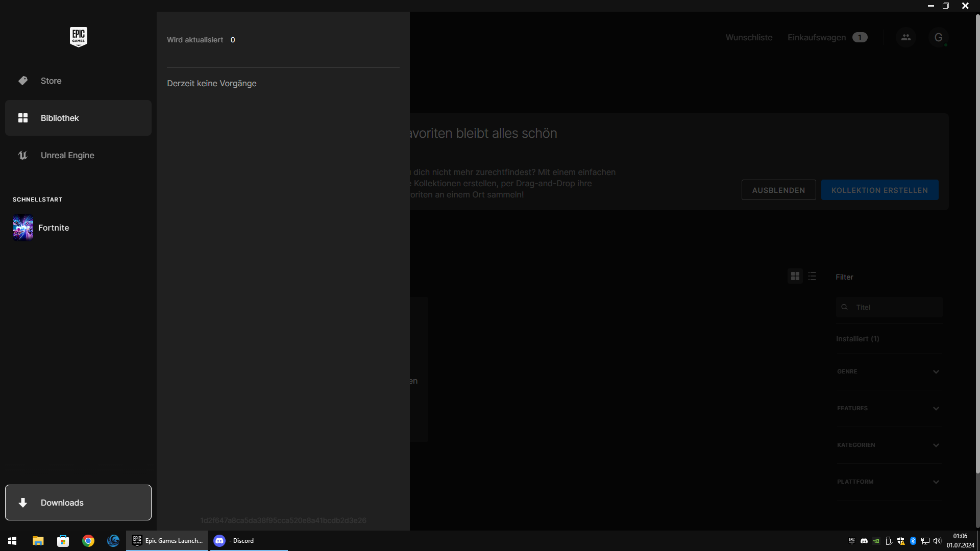Click the 'Wird aktualisiert' label

point(194,40)
